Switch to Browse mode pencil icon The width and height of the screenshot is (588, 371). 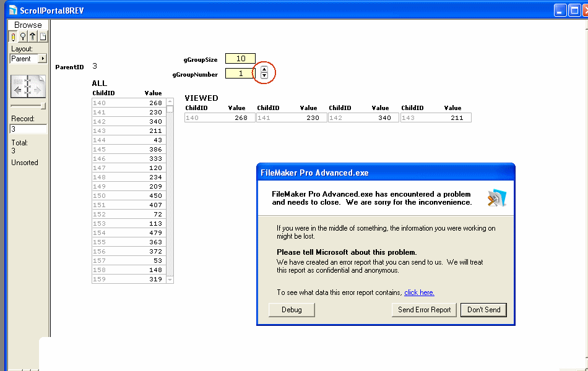click(14, 36)
